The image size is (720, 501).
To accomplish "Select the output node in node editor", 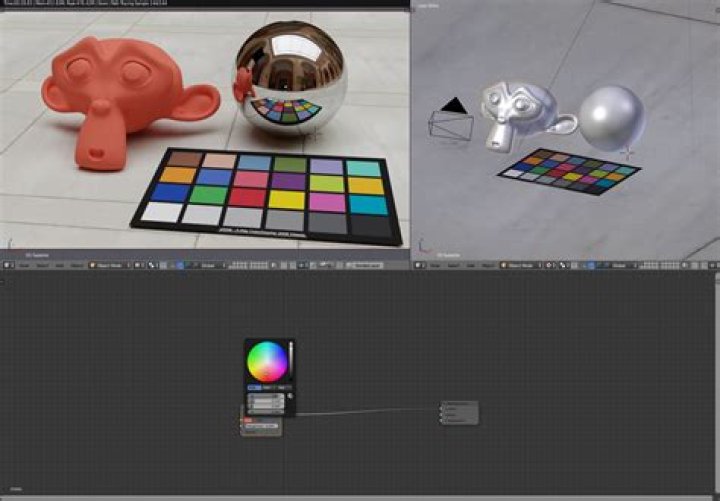I will click(x=459, y=412).
